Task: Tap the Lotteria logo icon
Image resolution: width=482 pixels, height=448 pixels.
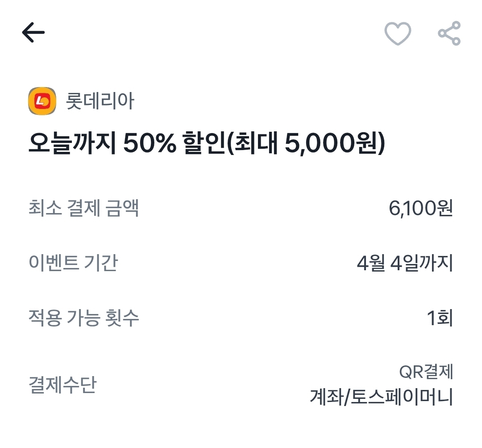Action: click(x=42, y=101)
